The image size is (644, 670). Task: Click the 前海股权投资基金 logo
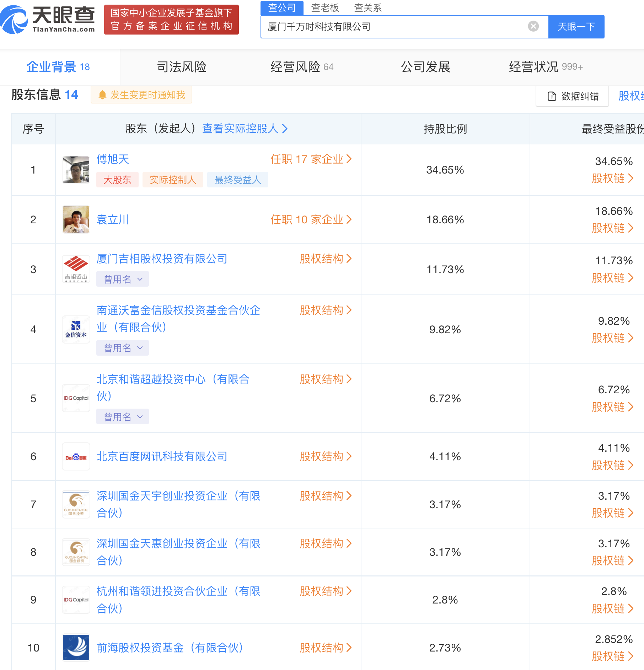point(76,648)
